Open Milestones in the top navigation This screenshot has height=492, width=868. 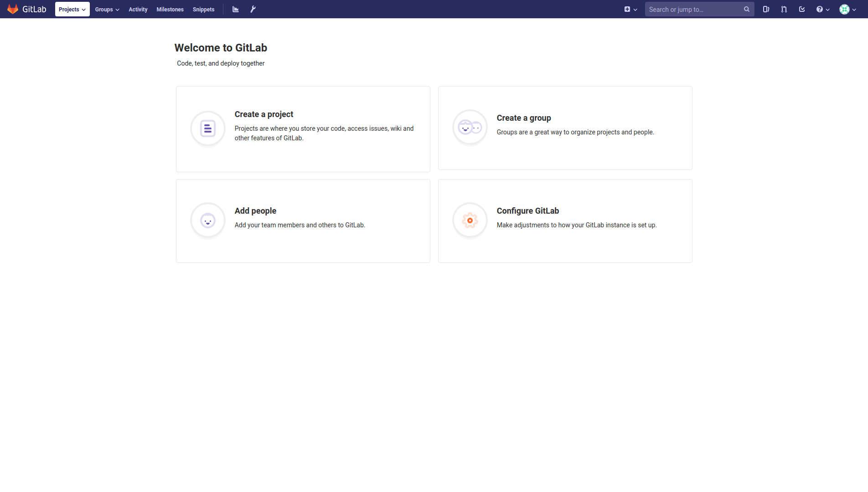[170, 9]
